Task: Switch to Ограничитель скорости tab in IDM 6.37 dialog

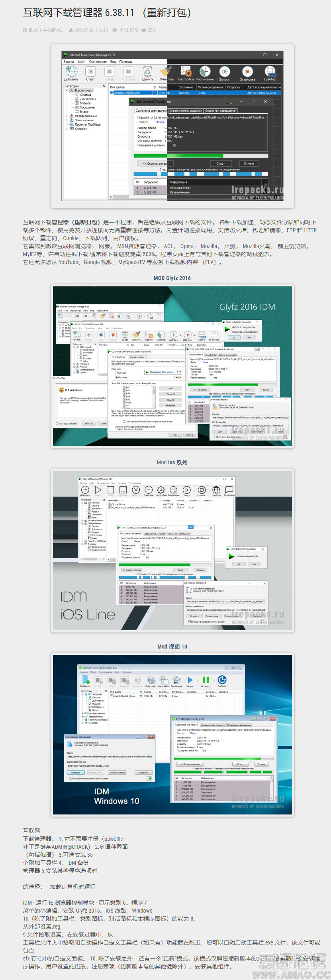Action: pyautogui.click(x=186, y=111)
